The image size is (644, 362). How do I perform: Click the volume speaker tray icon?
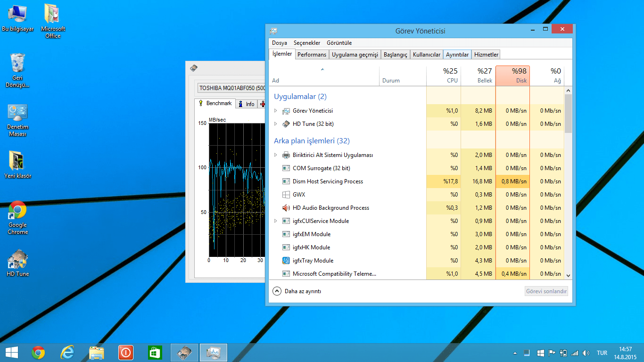tap(586, 353)
